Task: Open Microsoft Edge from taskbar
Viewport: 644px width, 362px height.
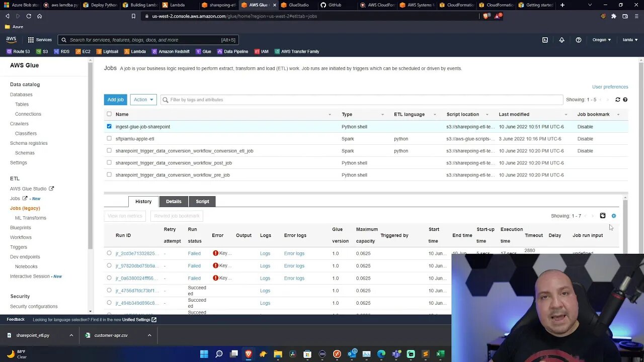Action: [x=381, y=354]
